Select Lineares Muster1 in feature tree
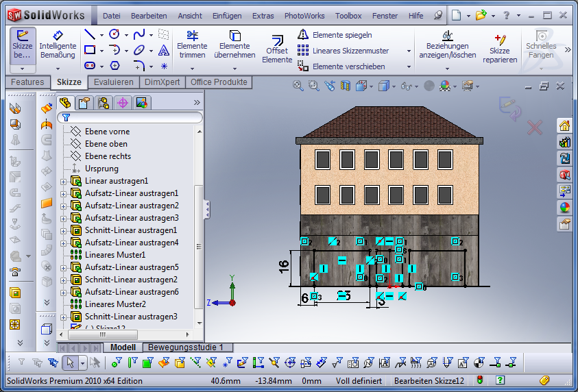Image resolution: width=578 pixels, height=392 pixels. [115, 255]
